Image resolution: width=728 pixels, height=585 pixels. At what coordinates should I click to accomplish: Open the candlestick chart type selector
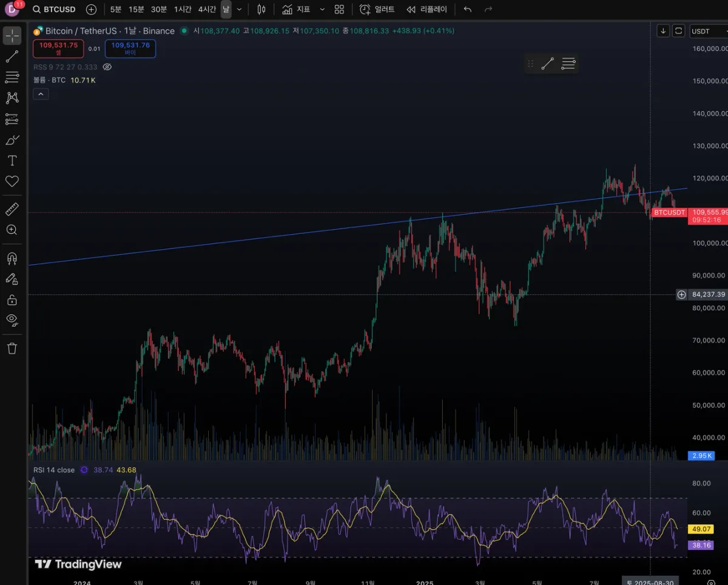click(x=261, y=9)
